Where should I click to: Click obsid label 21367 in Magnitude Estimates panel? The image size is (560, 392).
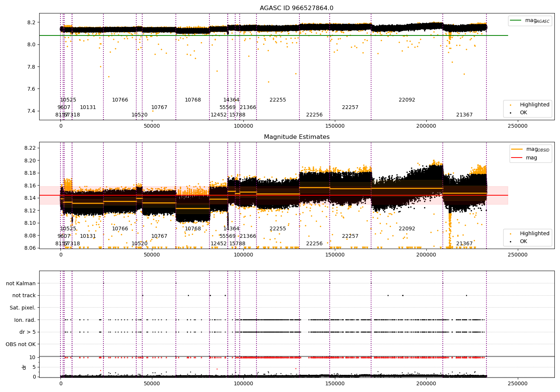464,244
